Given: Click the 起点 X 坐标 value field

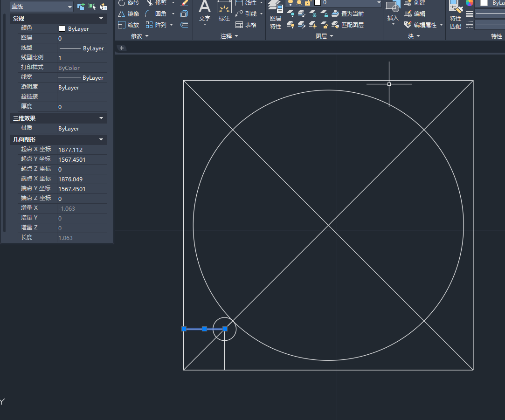Looking at the screenshot, I should click(x=81, y=150).
